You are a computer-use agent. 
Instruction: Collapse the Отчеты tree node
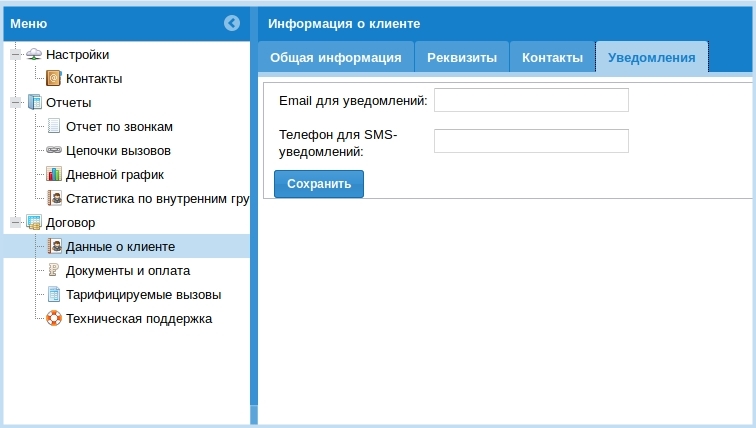(16, 102)
